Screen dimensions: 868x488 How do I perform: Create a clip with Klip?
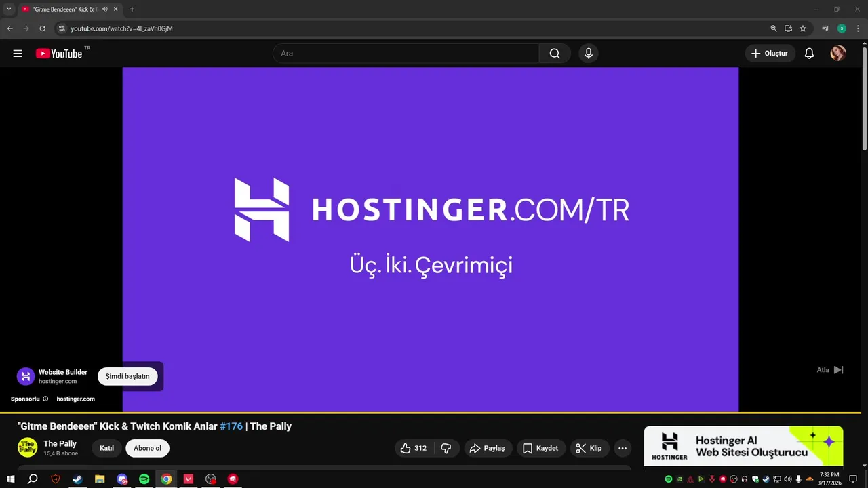pos(589,448)
